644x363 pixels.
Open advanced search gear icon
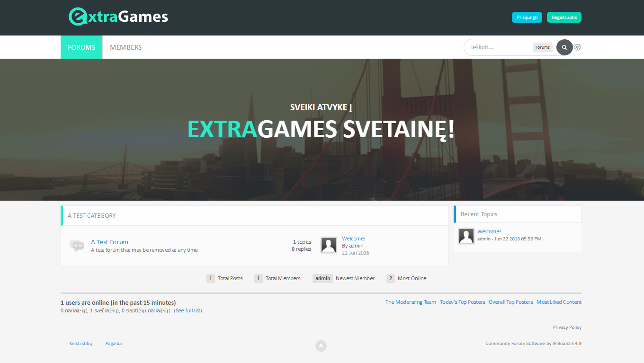coord(578,47)
